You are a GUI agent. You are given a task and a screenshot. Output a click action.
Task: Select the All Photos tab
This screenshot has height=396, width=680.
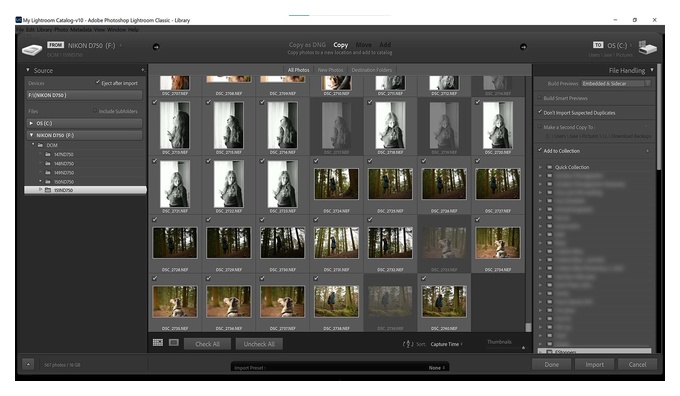pos(299,70)
